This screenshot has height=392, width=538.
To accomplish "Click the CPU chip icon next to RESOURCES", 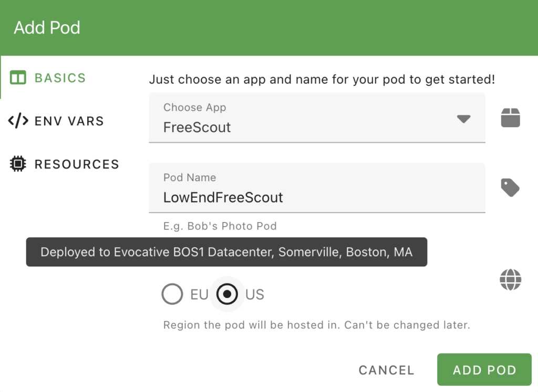I will 17,164.
